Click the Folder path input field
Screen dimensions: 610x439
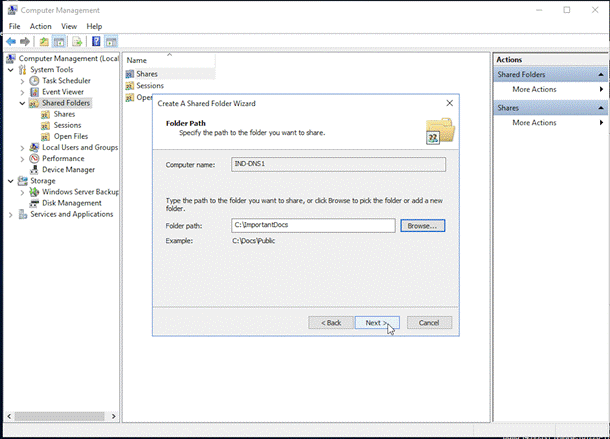click(x=313, y=225)
